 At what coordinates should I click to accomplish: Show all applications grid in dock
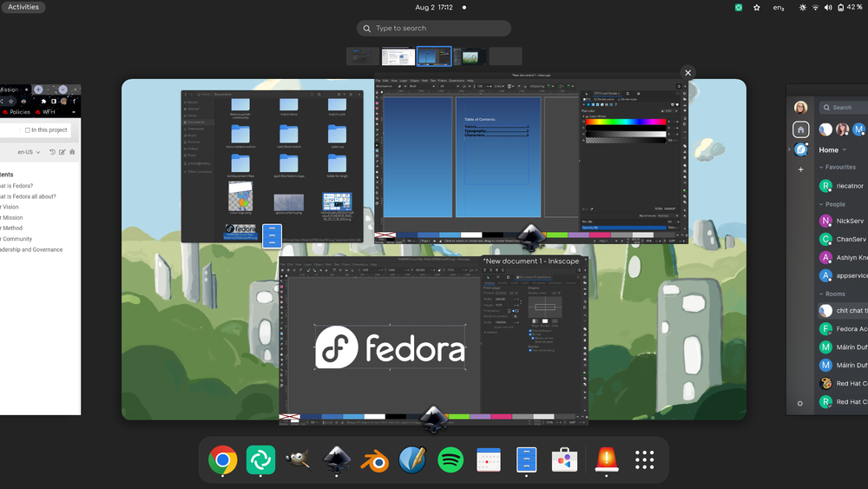pyautogui.click(x=644, y=460)
